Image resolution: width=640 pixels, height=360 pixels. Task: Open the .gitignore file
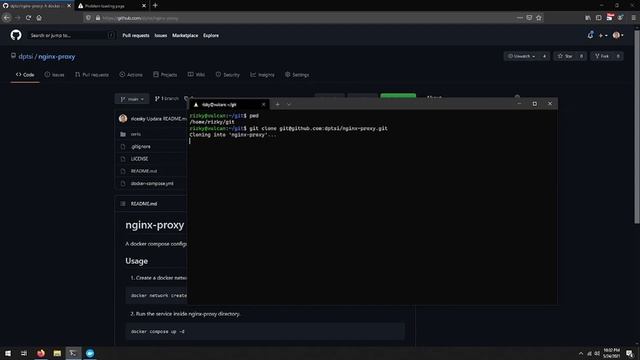pos(141,147)
